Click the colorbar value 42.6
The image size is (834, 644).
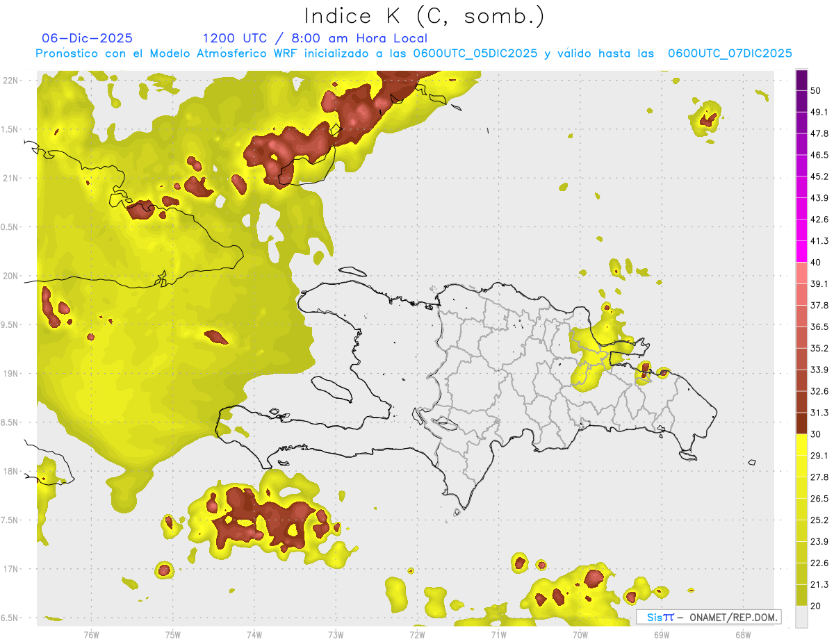[x=819, y=220]
